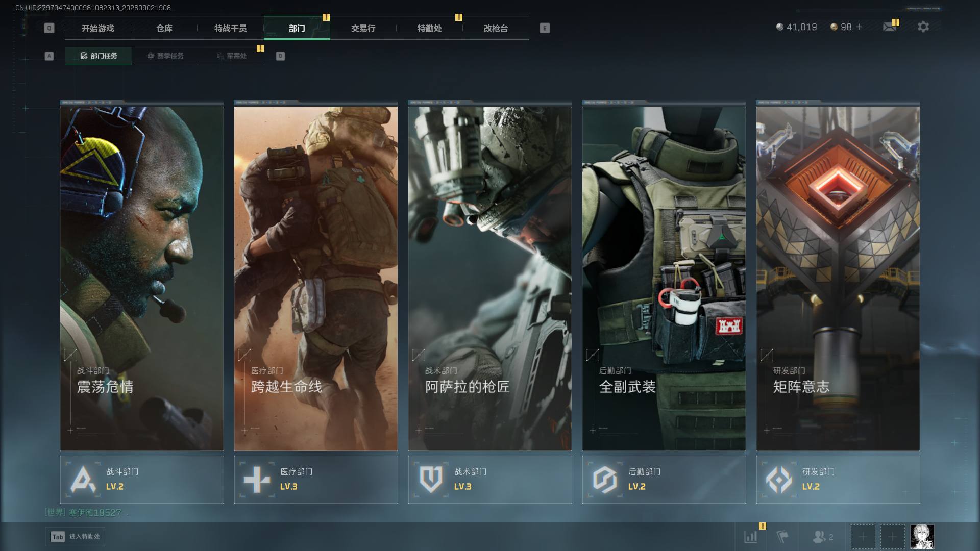Click the plus to add premium currency
Image resolution: width=980 pixels, height=551 pixels.
click(859, 27)
